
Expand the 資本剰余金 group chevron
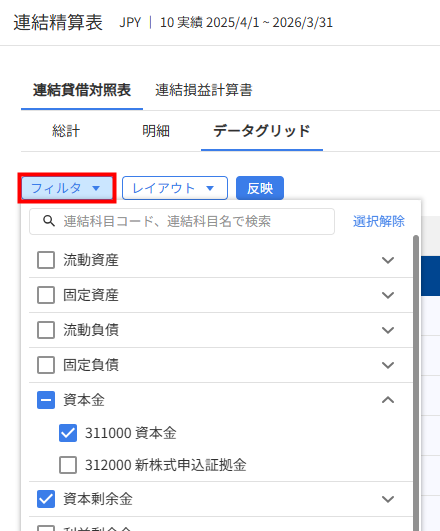[388, 499]
